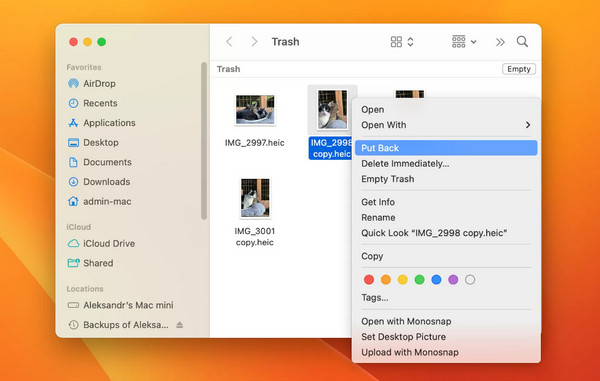This screenshot has height=381, width=600.
Task: Select Put Back to restore the file
Action: tap(446, 148)
